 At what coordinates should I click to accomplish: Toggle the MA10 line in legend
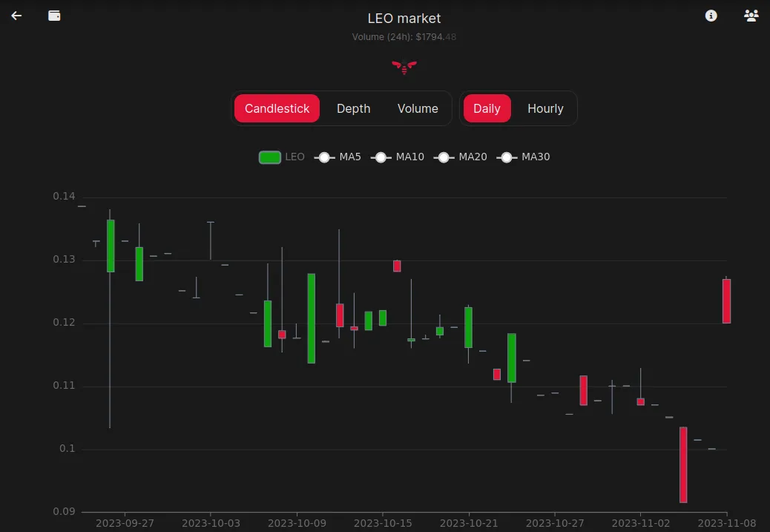pyautogui.click(x=398, y=157)
